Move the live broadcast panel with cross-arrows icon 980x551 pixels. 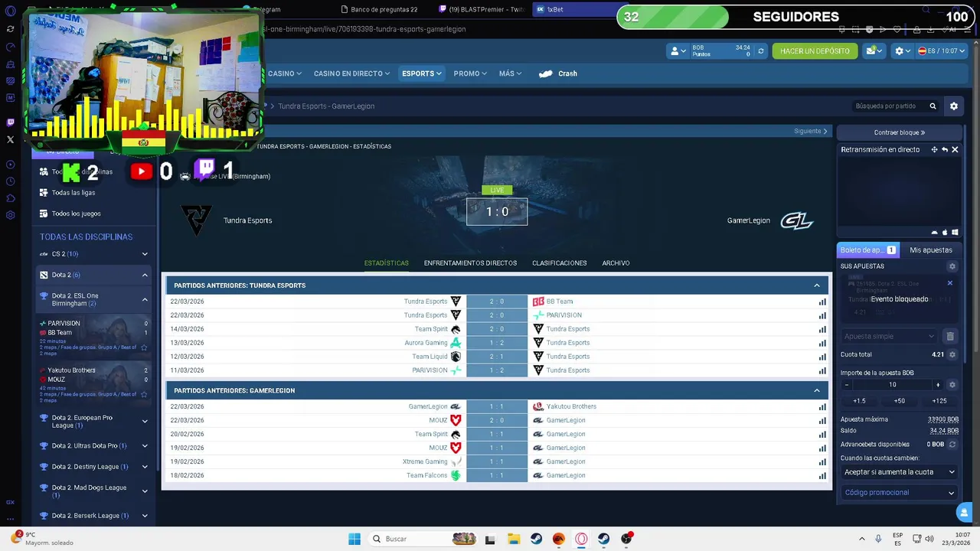point(934,150)
